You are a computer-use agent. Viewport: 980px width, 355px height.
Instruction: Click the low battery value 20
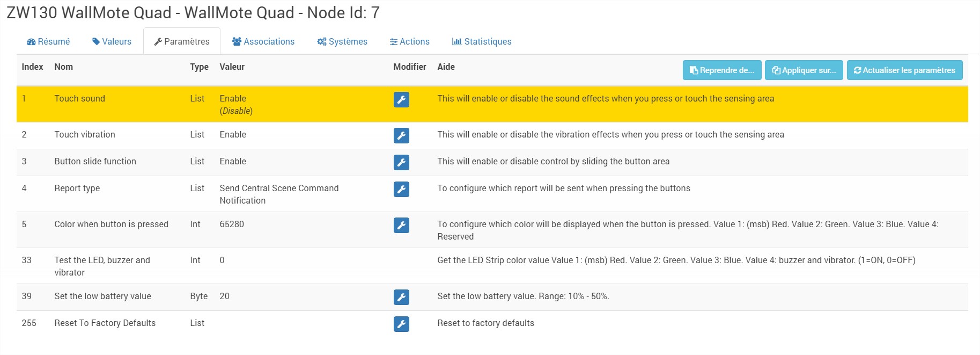tap(224, 296)
